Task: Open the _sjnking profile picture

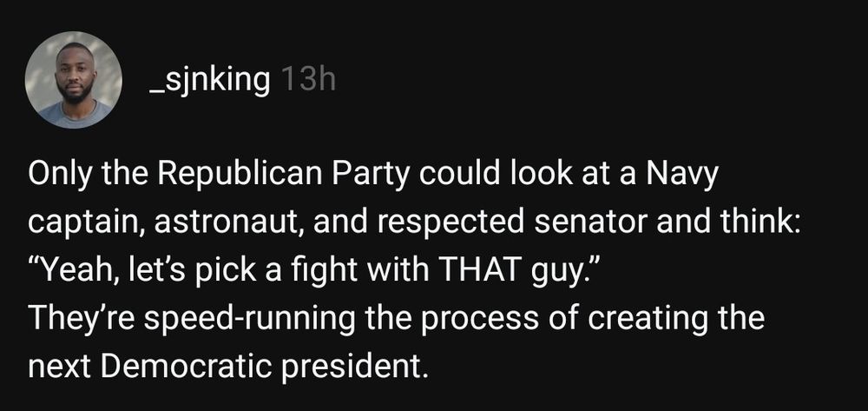Action: tap(74, 80)
